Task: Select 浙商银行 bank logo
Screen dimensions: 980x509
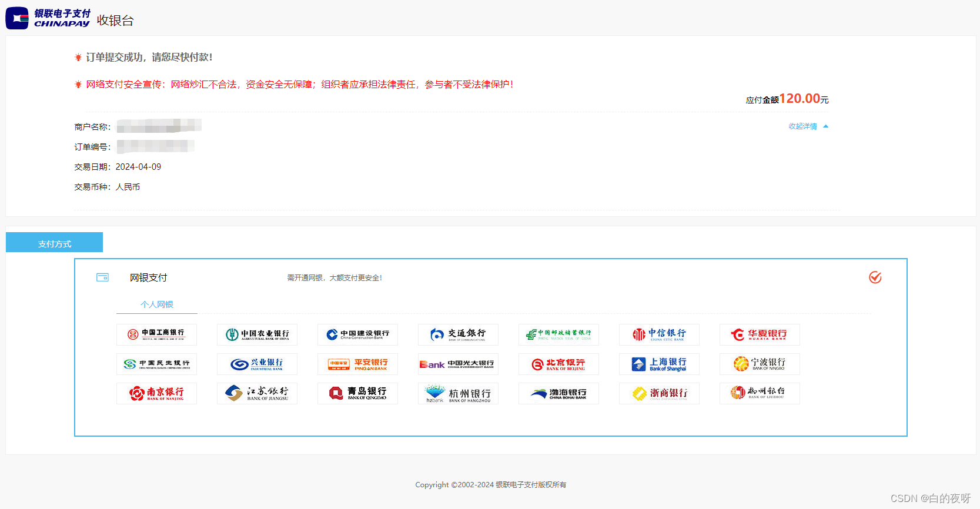Action: pos(659,393)
